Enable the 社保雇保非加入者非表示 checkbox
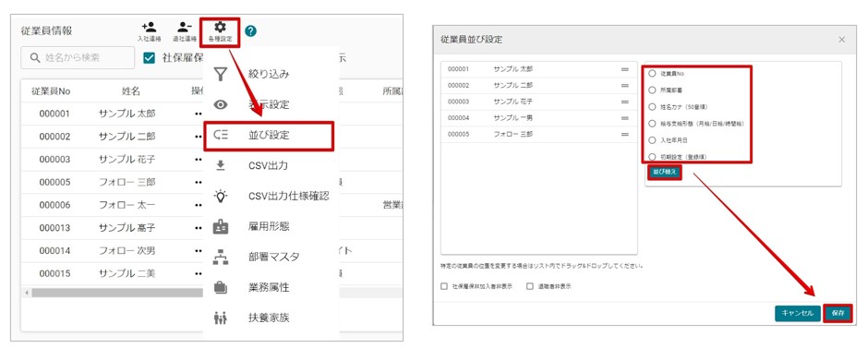868x348 pixels. (x=444, y=286)
